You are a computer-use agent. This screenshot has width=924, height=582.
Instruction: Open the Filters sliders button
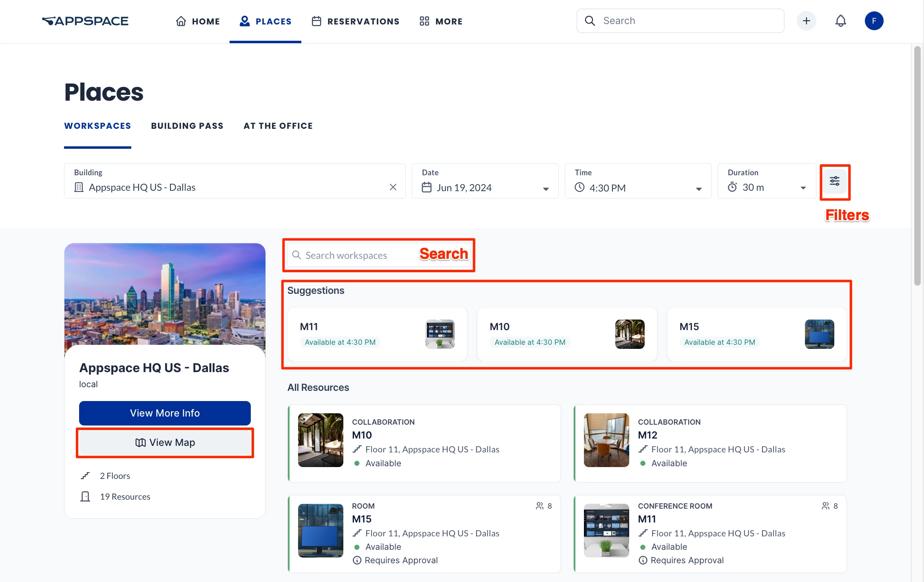point(835,181)
